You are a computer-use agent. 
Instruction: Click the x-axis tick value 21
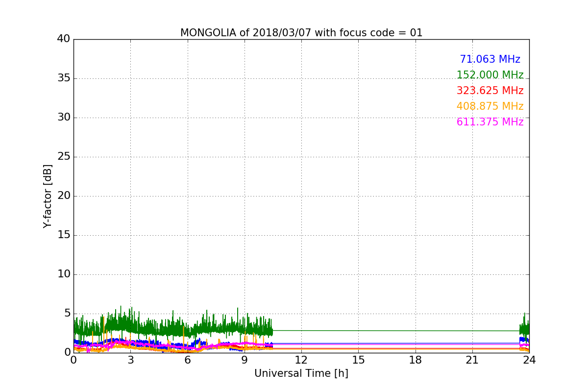[x=472, y=360]
